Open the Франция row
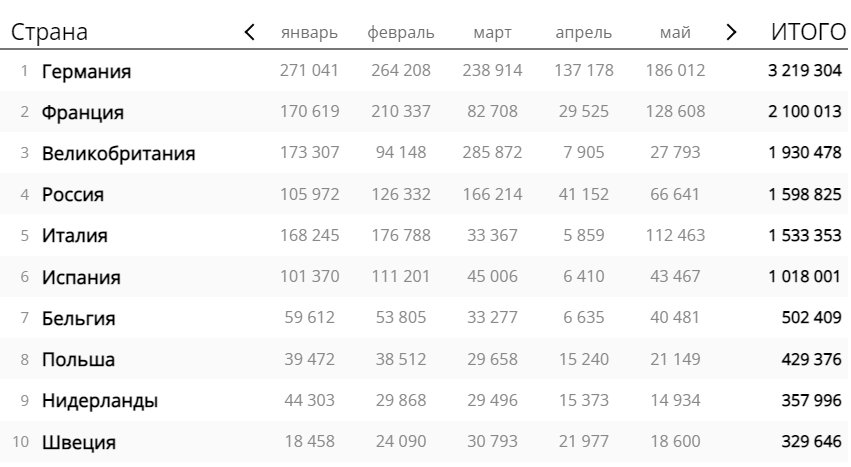 pyautogui.click(x=424, y=112)
